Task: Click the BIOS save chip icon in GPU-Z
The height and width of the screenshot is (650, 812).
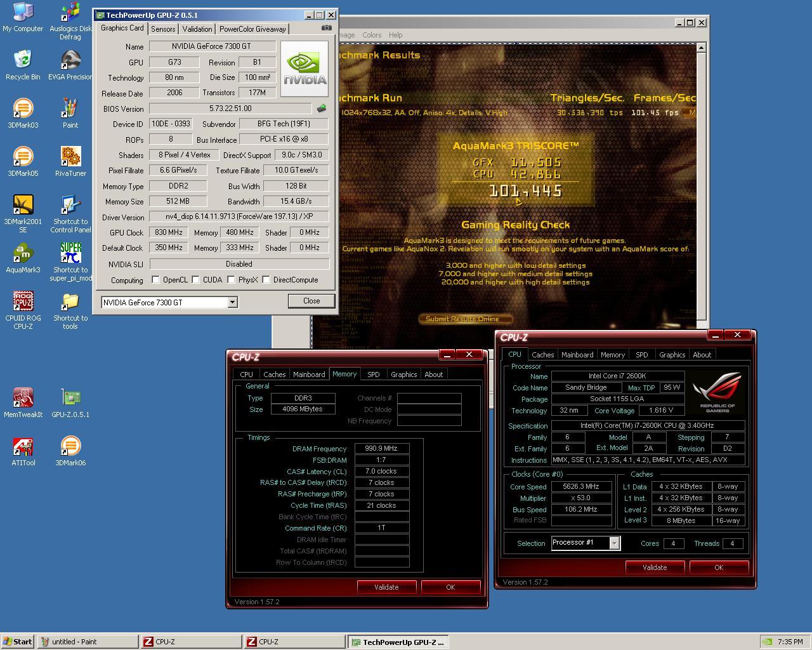Action: point(322,109)
